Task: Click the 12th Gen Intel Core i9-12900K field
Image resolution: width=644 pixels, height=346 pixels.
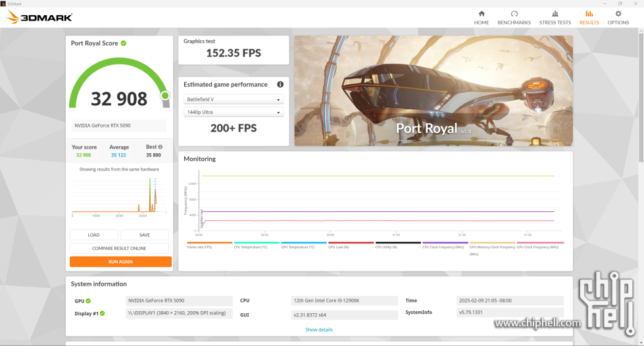Action: pyautogui.click(x=344, y=301)
